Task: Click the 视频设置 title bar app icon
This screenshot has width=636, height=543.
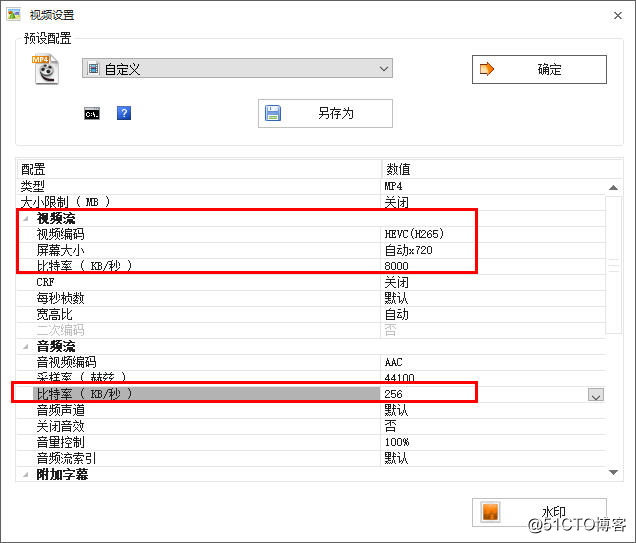Action: click(13, 15)
